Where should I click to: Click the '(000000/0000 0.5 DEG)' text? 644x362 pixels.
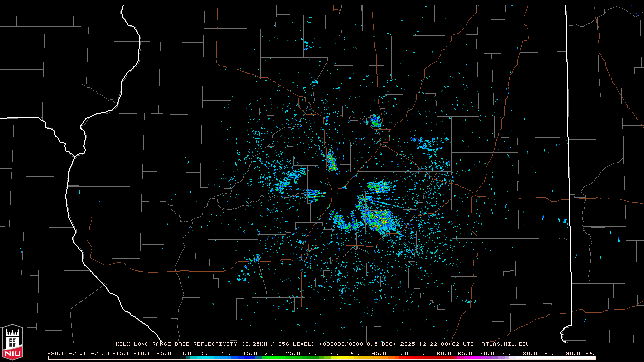(x=358, y=344)
